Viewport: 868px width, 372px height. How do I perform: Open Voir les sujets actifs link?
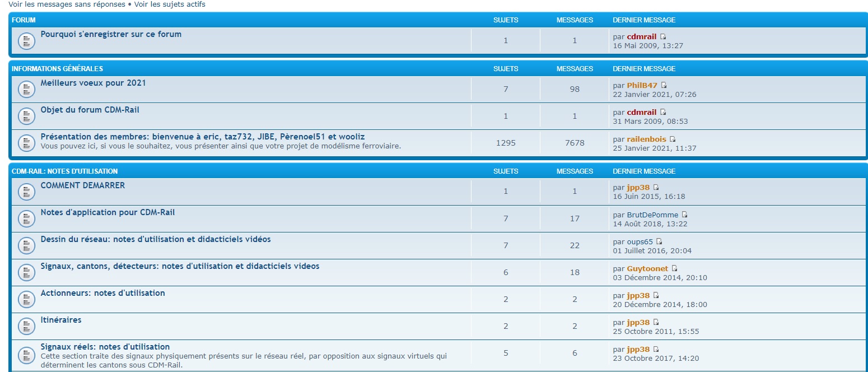(x=170, y=4)
